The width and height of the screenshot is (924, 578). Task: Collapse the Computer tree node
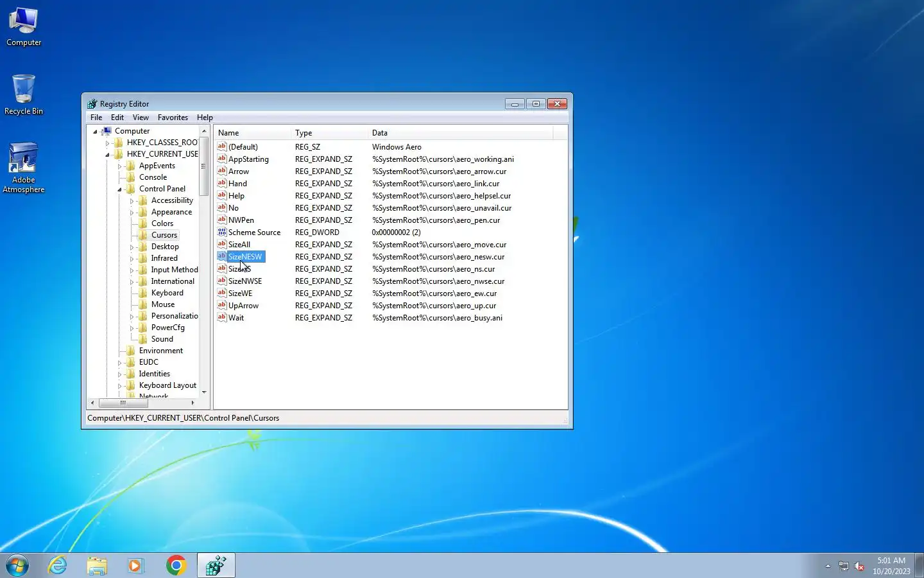(95, 132)
